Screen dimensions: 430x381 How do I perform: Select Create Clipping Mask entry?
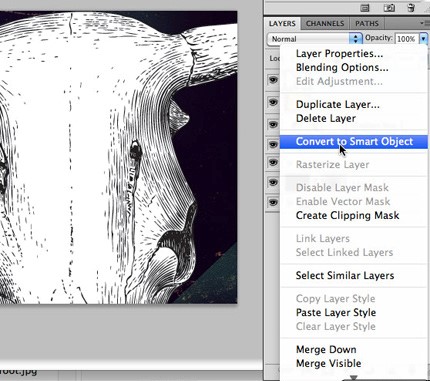click(354, 215)
